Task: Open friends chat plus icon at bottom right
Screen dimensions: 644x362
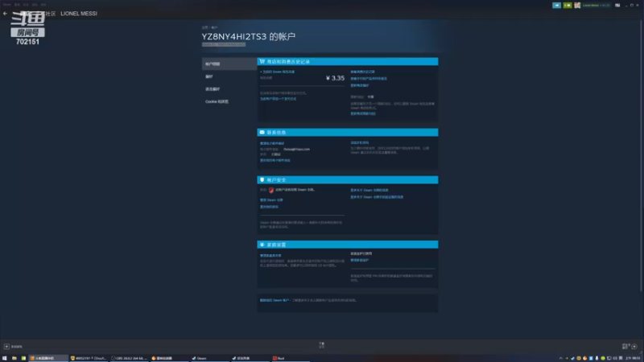Action: point(634,347)
